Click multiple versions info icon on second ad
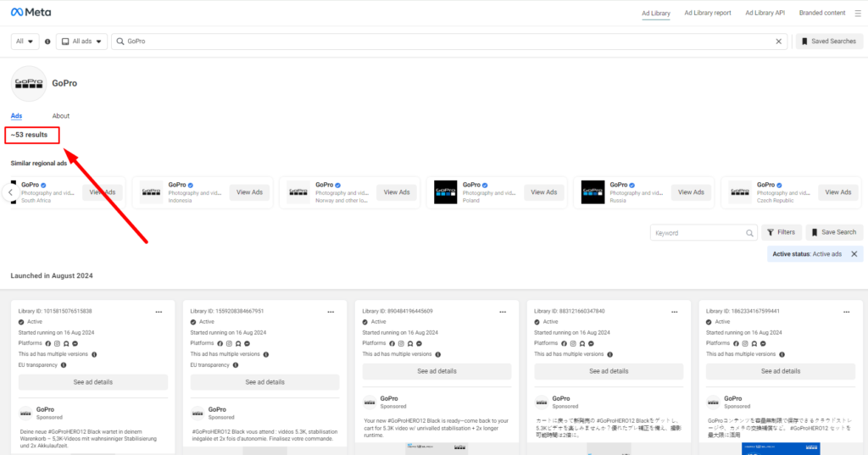 coord(266,354)
